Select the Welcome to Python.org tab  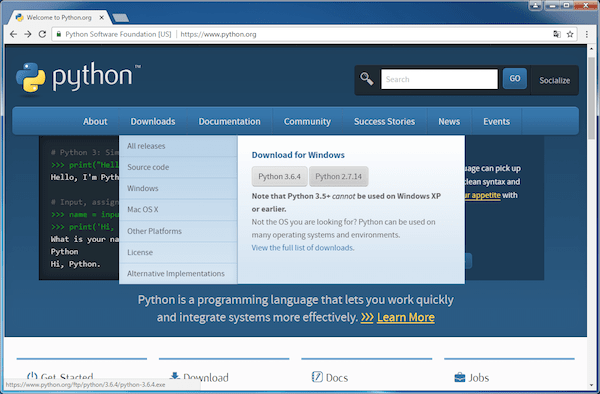[x=60, y=18]
